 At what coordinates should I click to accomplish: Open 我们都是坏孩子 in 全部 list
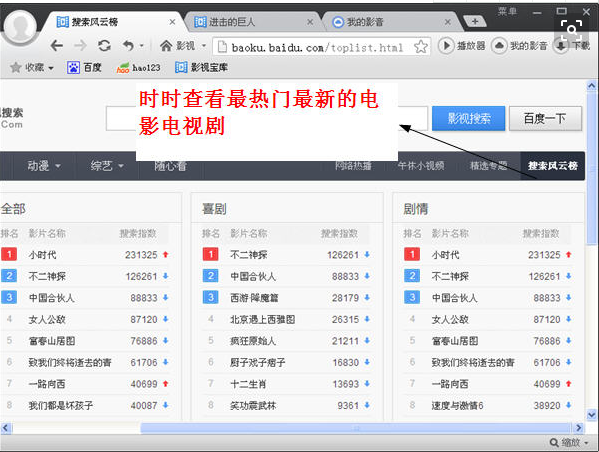click(61, 405)
